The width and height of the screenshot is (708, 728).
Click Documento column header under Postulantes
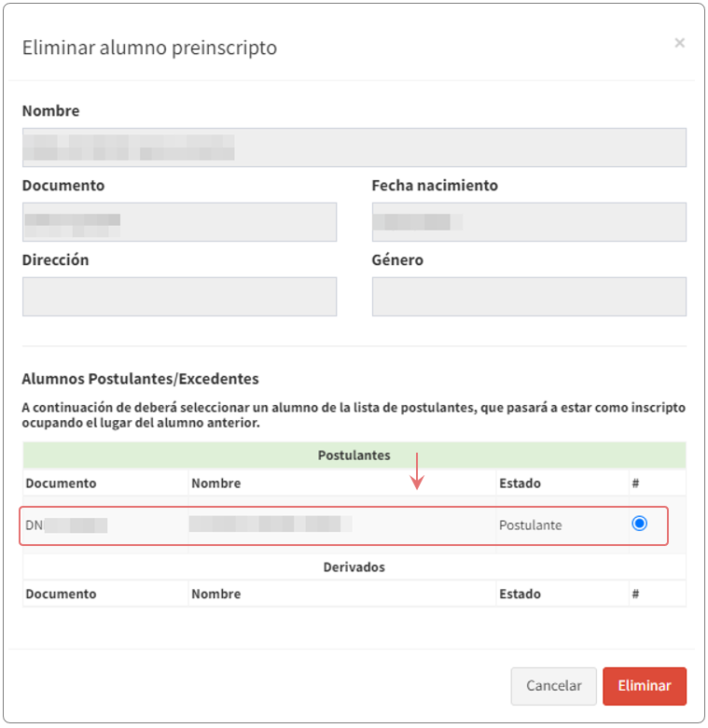pos(61,483)
